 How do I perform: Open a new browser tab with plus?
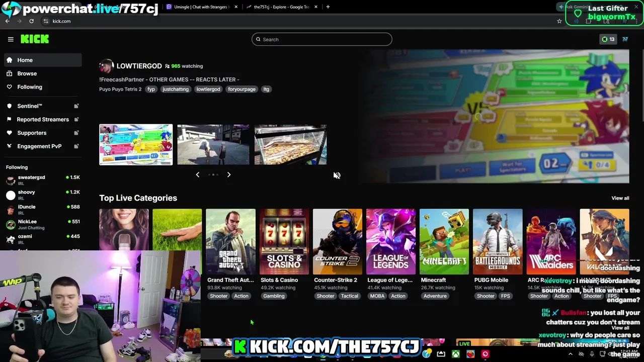pos(328,7)
